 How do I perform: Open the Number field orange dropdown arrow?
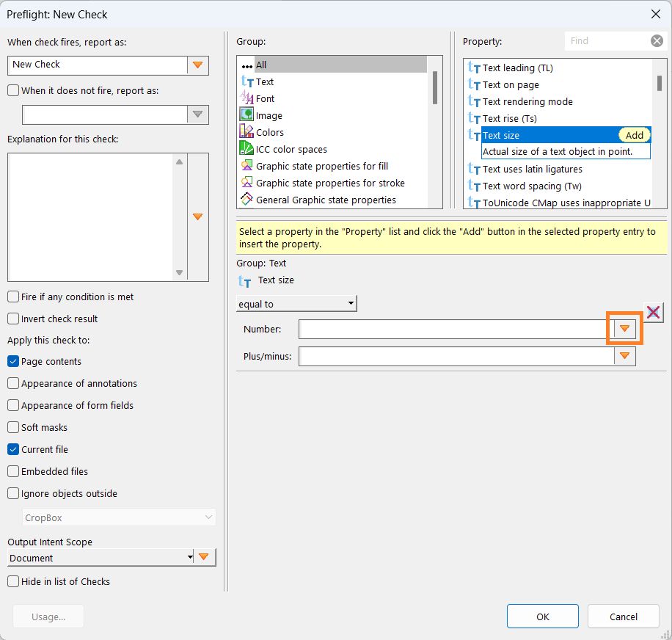click(624, 329)
